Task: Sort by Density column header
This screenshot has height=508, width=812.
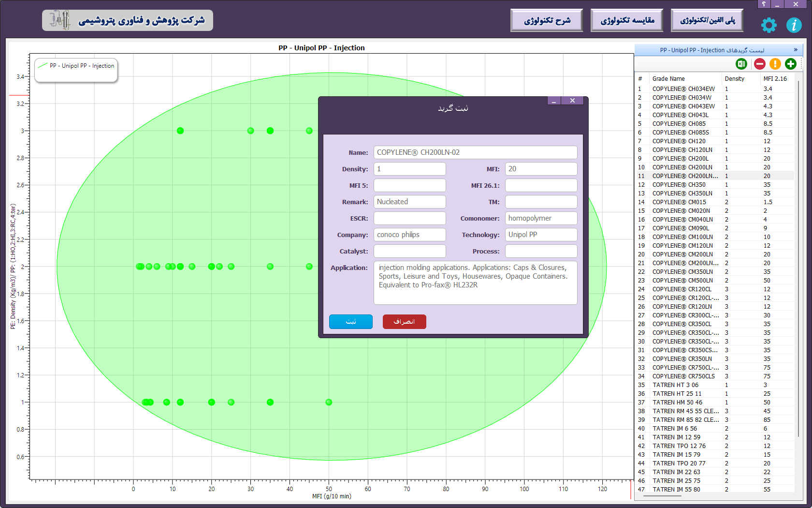Action: tap(740, 79)
